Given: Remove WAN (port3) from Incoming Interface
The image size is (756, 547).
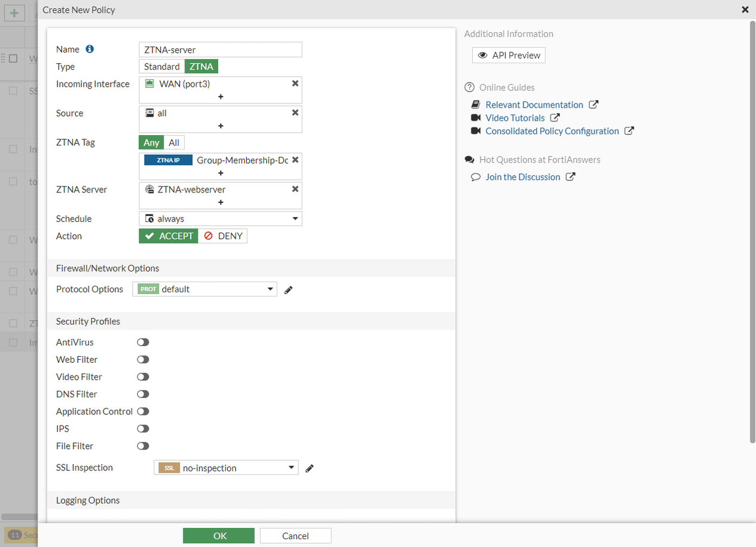Looking at the screenshot, I should [295, 84].
